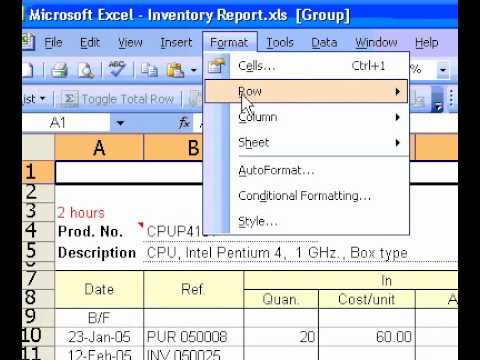Screen dimensions: 480x360
Task: Expand the Column submenu arrow
Action: pos(397,117)
